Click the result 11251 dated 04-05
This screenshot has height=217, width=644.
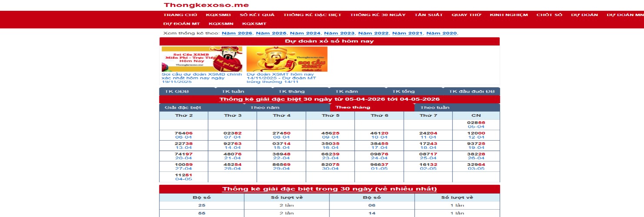[183, 177]
